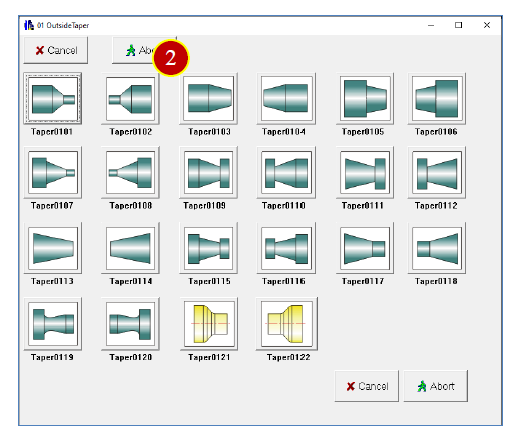
Task: Click the bottom Cancel button
Action: (367, 386)
